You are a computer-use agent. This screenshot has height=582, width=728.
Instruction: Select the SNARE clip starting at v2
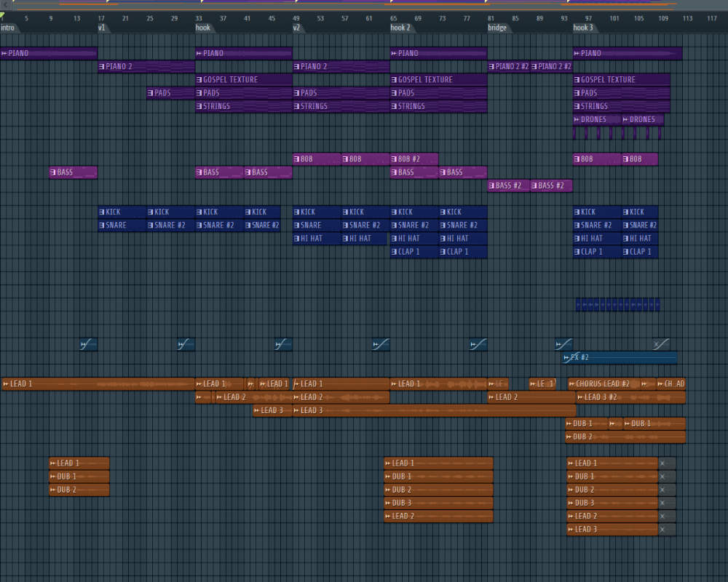[x=317, y=225]
